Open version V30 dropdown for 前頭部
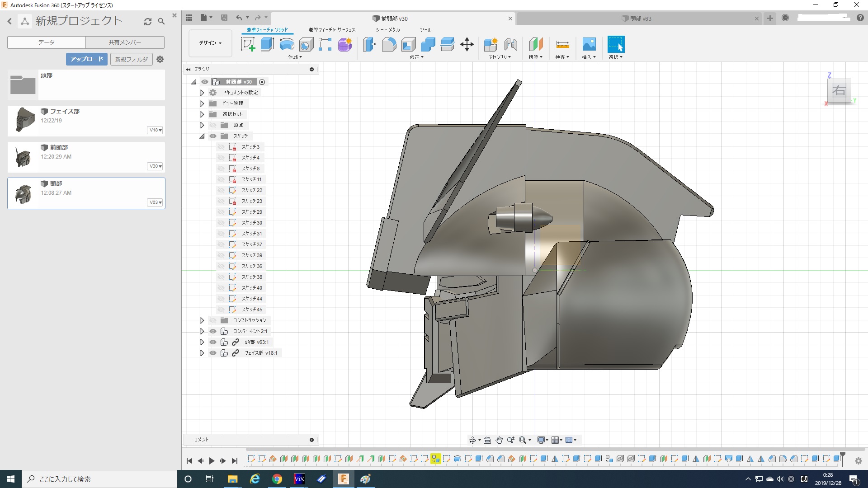Viewport: 868px width, 488px height. click(x=156, y=166)
